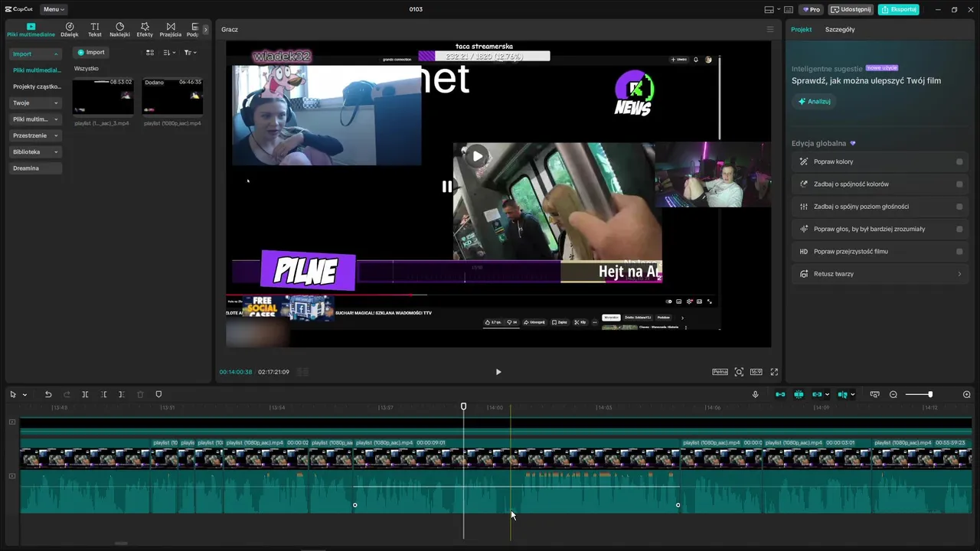Play the preview in the player
The width and height of the screenshot is (980, 551).
pyautogui.click(x=498, y=372)
